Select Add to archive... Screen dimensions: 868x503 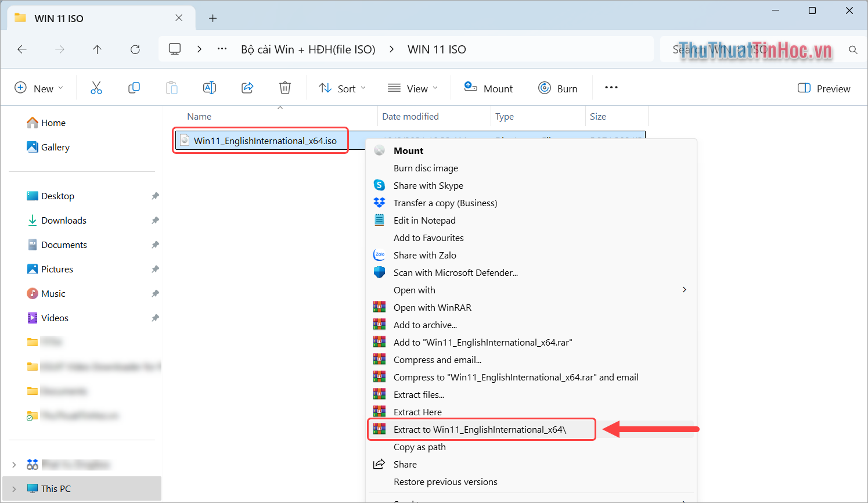[x=531, y=325]
